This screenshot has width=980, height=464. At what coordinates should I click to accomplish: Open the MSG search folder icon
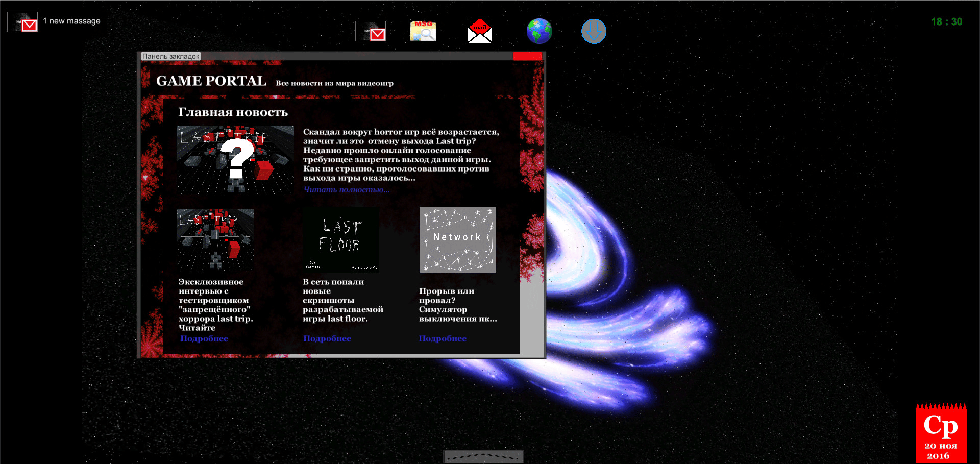click(x=423, y=31)
